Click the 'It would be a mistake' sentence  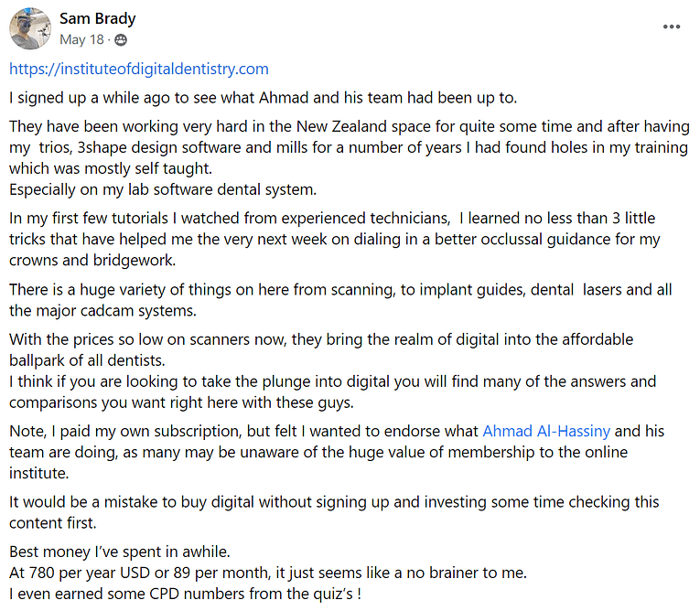click(334, 512)
